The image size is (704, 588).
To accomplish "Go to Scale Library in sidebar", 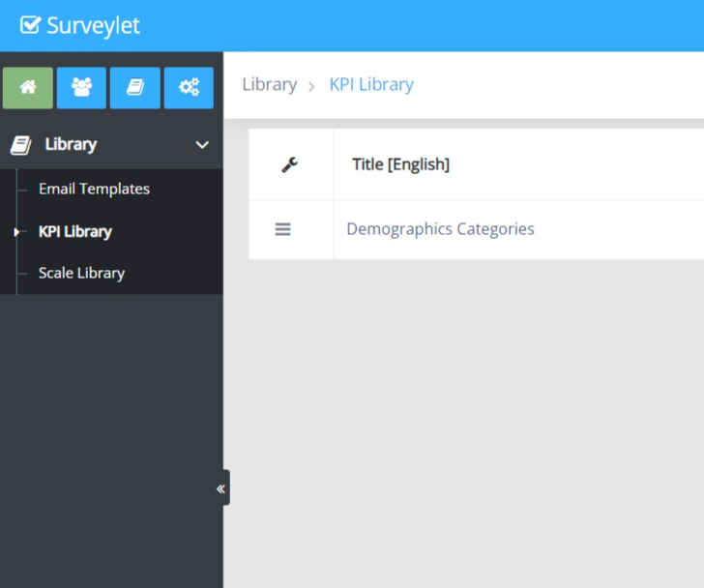I will coord(81,273).
